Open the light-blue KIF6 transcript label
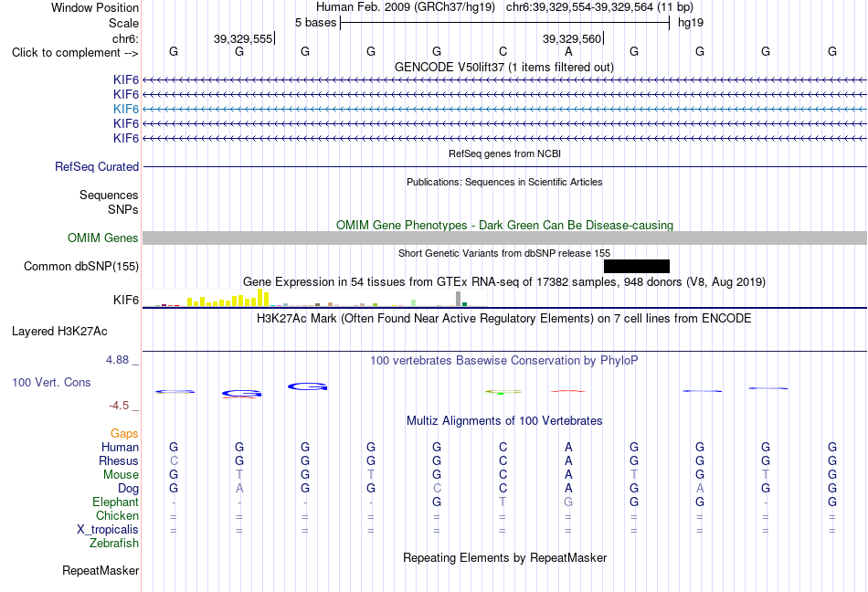Viewport: 868px width, 592px height. 126,109
